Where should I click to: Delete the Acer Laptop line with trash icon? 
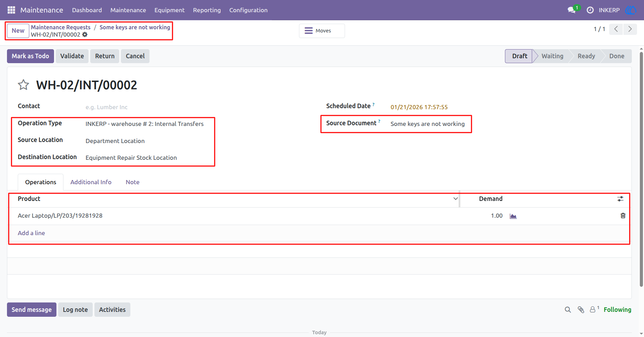tap(623, 216)
